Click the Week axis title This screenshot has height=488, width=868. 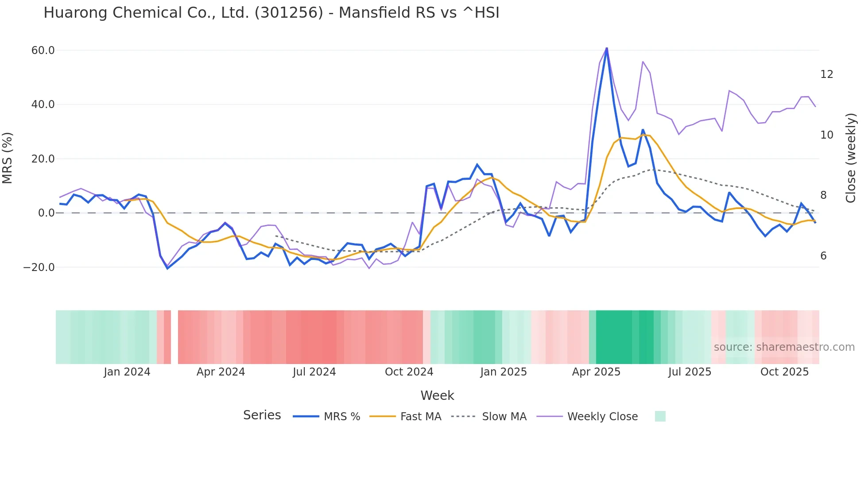point(437,395)
